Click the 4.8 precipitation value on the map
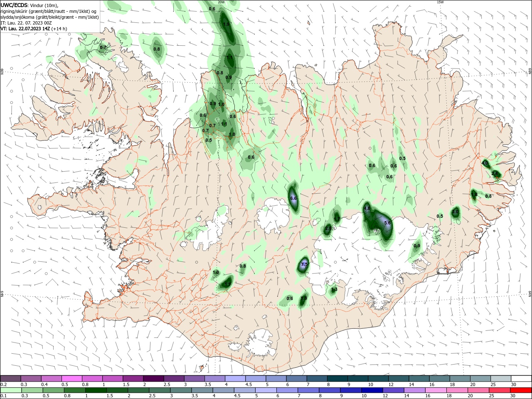The width and height of the screenshot is (532, 399). pos(367,208)
